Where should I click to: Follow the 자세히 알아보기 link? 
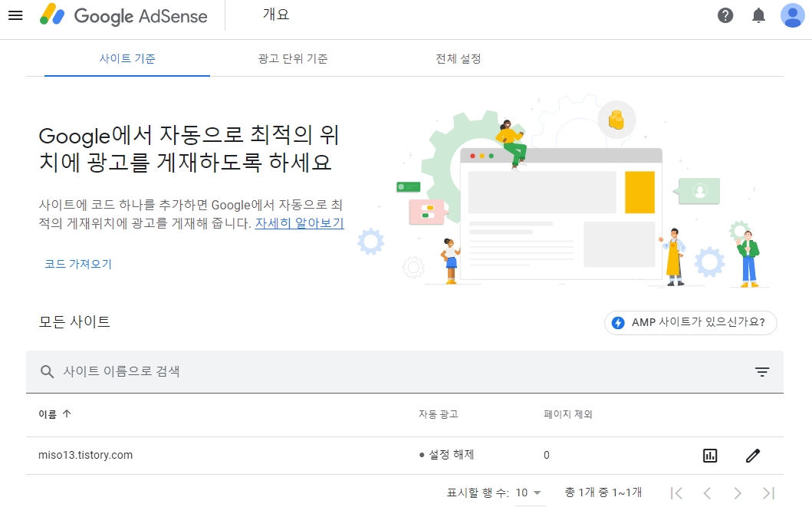click(x=299, y=223)
